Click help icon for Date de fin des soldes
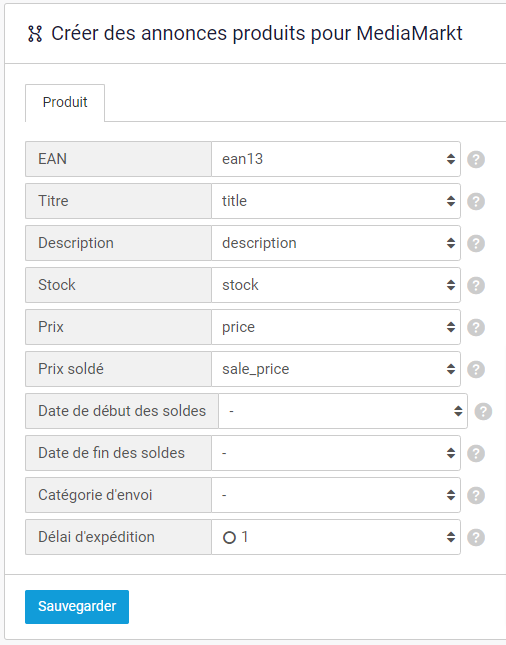Viewport: 506px width, 645px height. [476, 453]
